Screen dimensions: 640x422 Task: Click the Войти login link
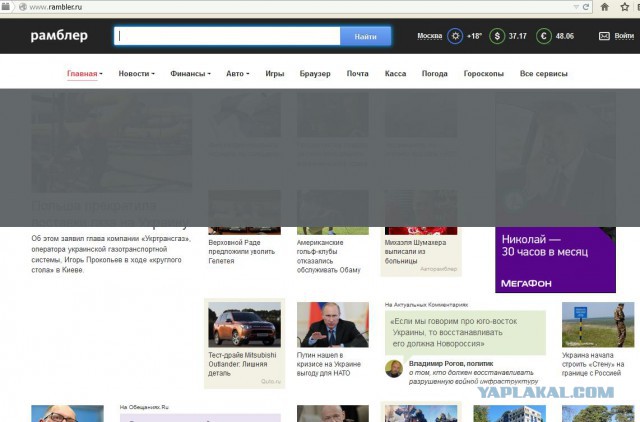624,36
